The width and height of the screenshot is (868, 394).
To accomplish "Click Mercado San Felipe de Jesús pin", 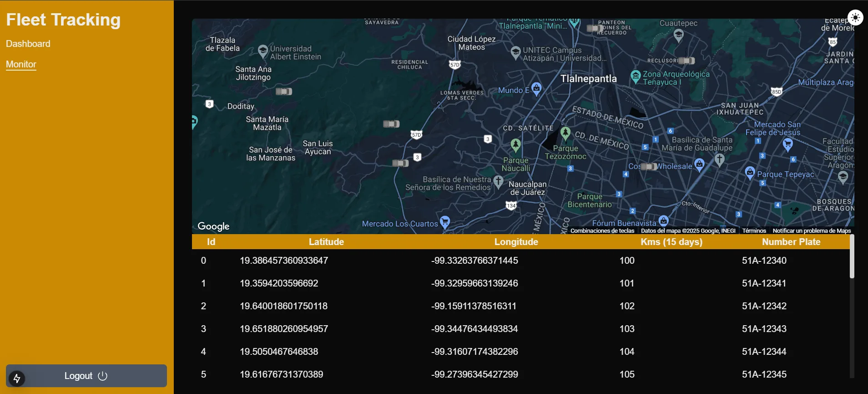I will coord(788,145).
